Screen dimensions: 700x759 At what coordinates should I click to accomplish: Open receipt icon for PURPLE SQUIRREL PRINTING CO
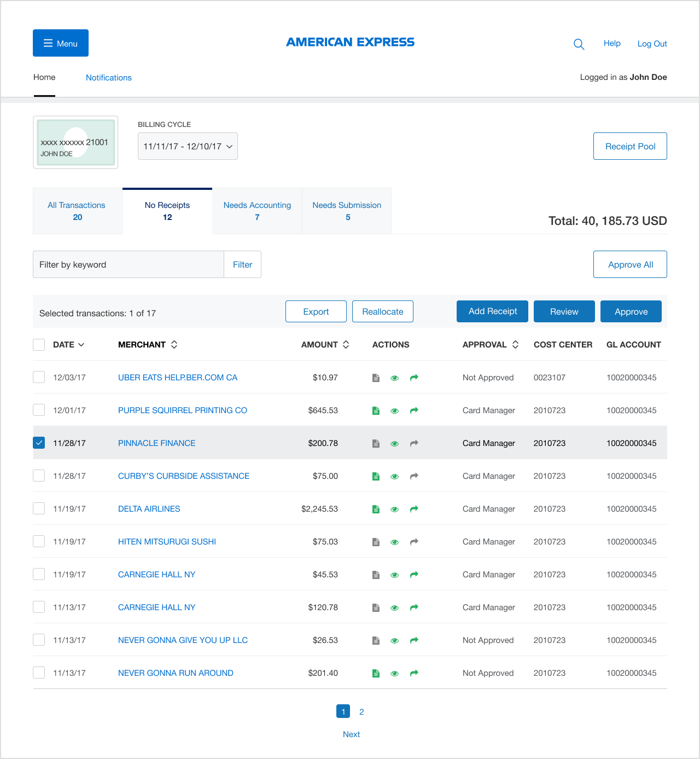click(x=376, y=410)
